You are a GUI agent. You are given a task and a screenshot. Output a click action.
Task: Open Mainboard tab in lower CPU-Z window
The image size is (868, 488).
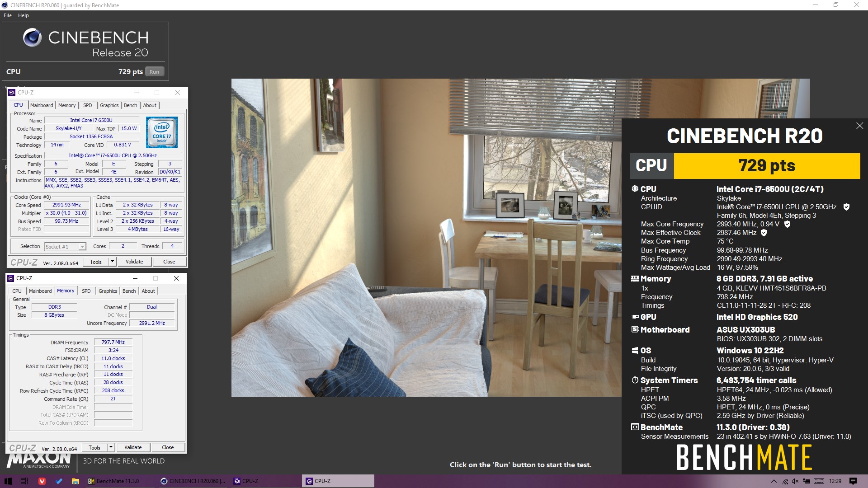tap(40, 291)
